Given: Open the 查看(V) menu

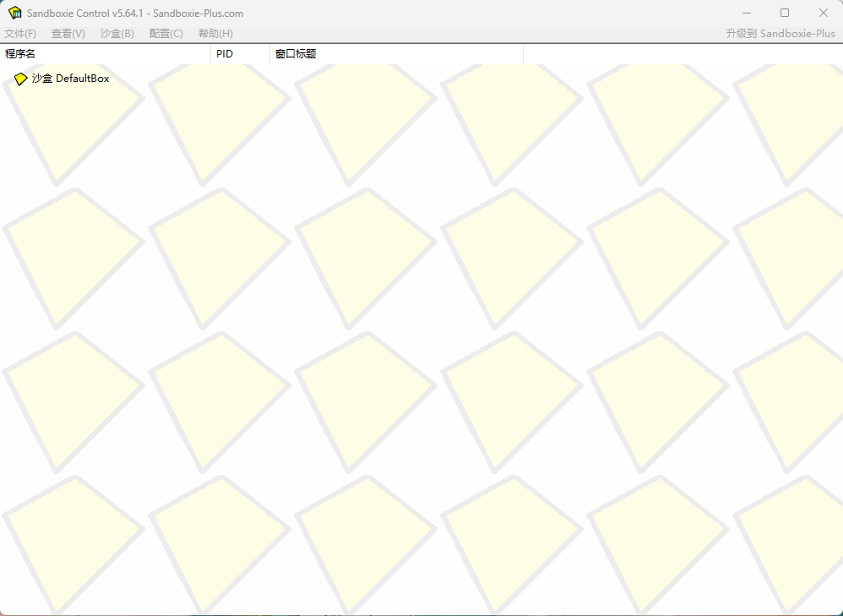Looking at the screenshot, I should coord(68,33).
